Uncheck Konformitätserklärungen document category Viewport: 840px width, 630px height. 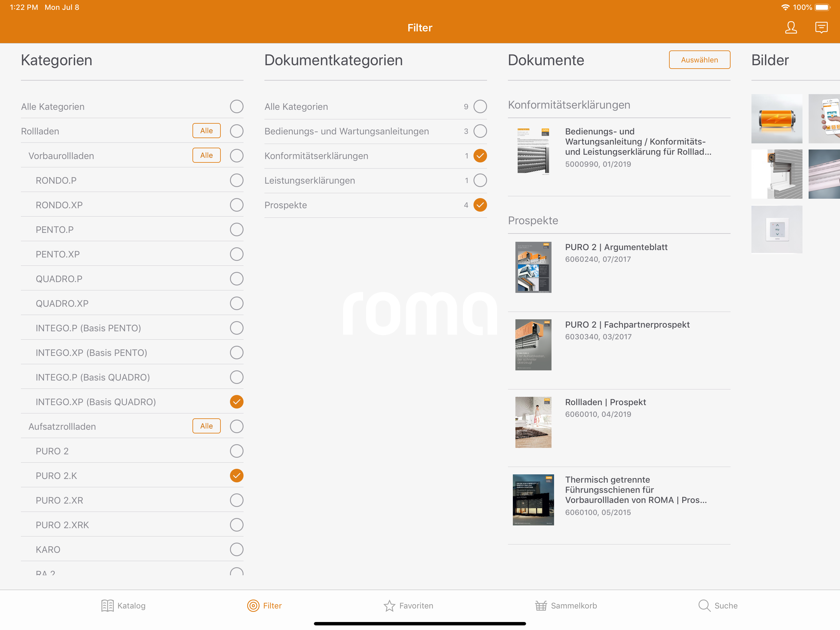tap(480, 156)
